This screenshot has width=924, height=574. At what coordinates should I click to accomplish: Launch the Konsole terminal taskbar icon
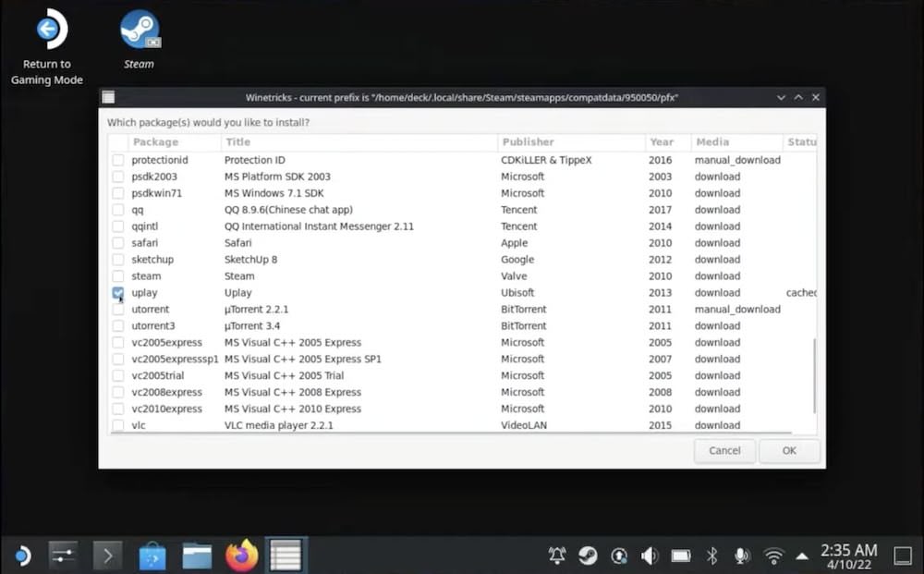point(108,556)
